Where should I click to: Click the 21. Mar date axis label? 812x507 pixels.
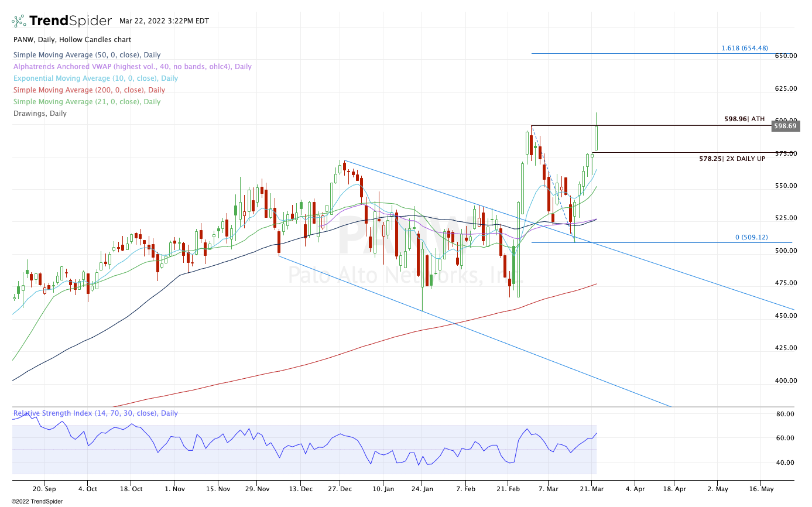[x=592, y=488]
